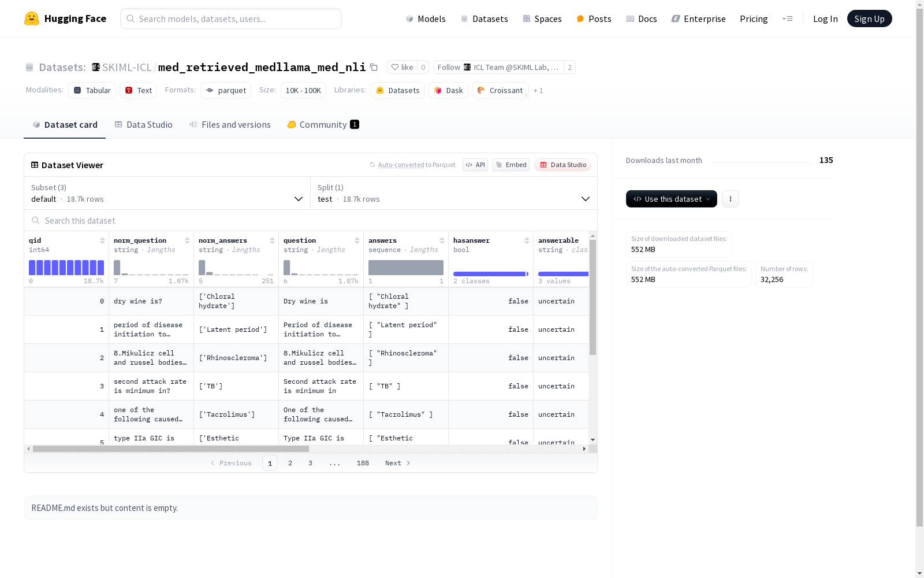Image resolution: width=924 pixels, height=578 pixels.
Task: Click the Text modality tag
Action: (139, 90)
